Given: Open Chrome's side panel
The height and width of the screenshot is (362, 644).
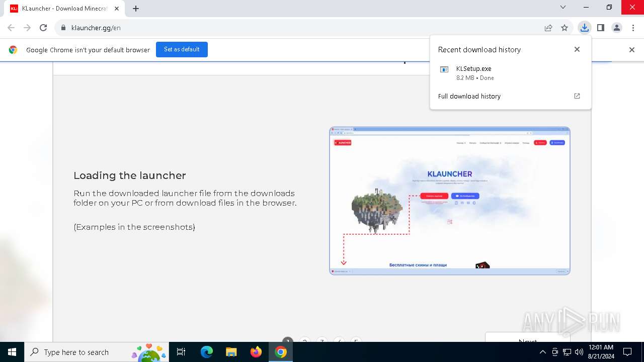Looking at the screenshot, I should coord(601,28).
